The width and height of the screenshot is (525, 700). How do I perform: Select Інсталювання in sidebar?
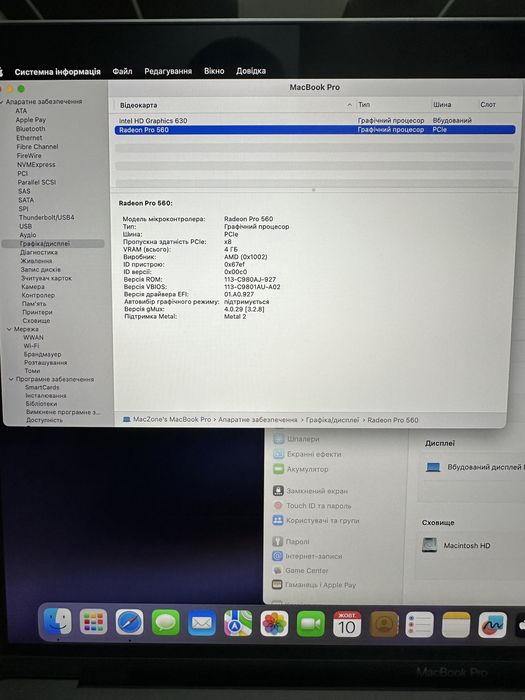46,396
